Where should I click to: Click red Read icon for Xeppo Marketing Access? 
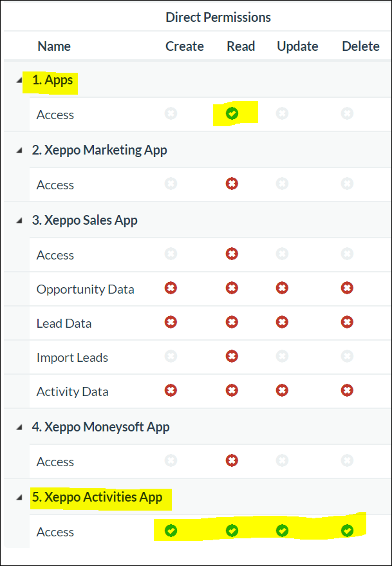point(232,184)
